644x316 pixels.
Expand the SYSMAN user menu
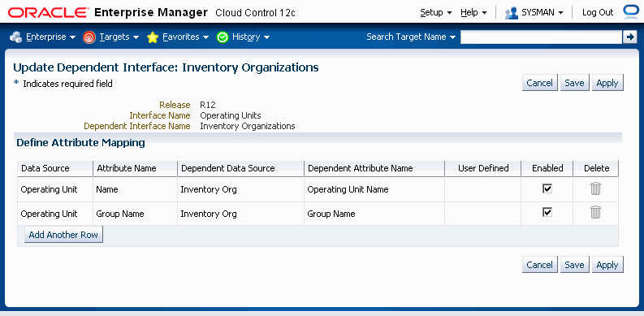point(542,12)
